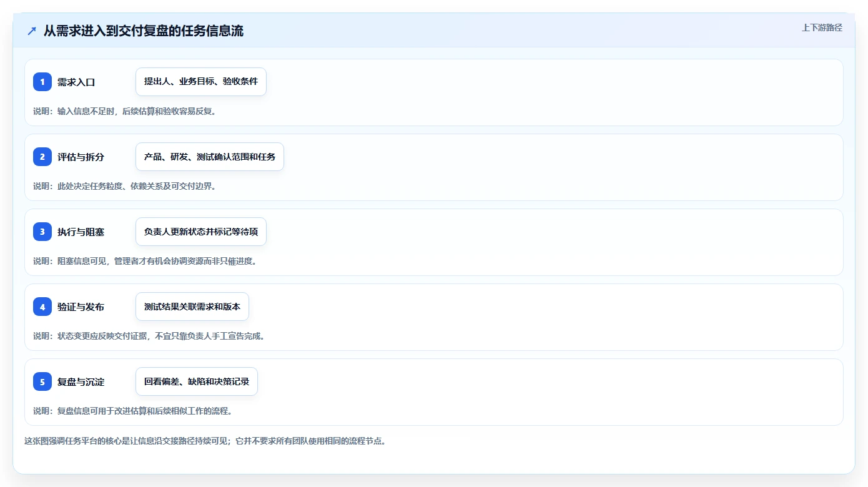The image size is (868, 487).
Task: Click the note 输入信息不足时，后续估算和验收容易反复
Action: pyautogui.click(x=124, y=111)
